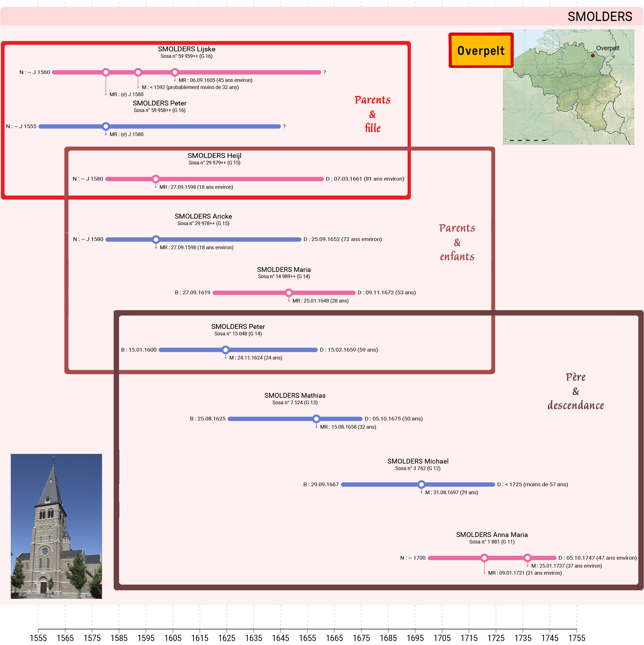Click Anna Maria's 1721 marriage marker
The width and height of the screenshot is (644, 645).
(x=484, y=558)
